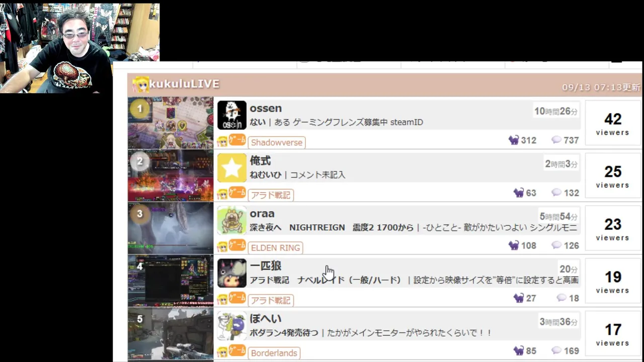Click comment bubble icon showing 169
This screenshot has width=644, height=362.
click(556, 350)
